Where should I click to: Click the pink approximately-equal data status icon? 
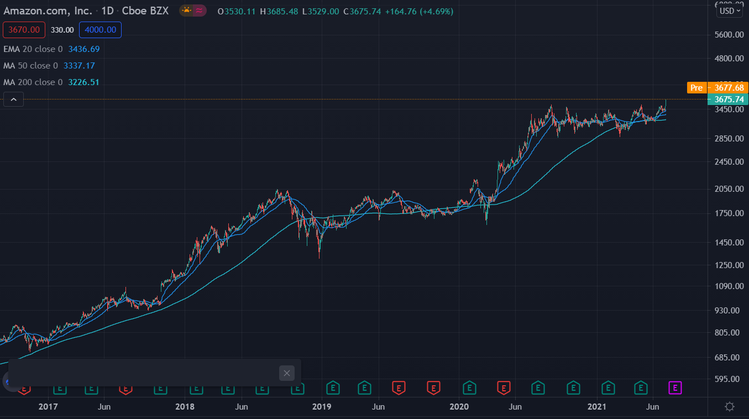[199, 11]
